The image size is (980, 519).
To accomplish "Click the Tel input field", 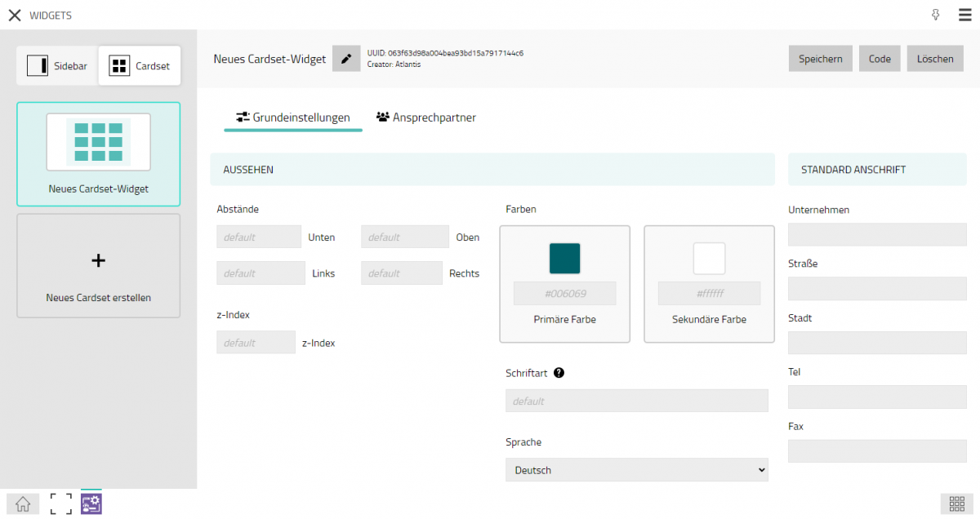I will point(877,397).
